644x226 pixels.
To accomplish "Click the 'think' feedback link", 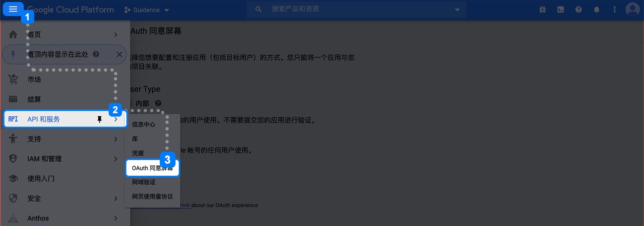I will point(185,205).
